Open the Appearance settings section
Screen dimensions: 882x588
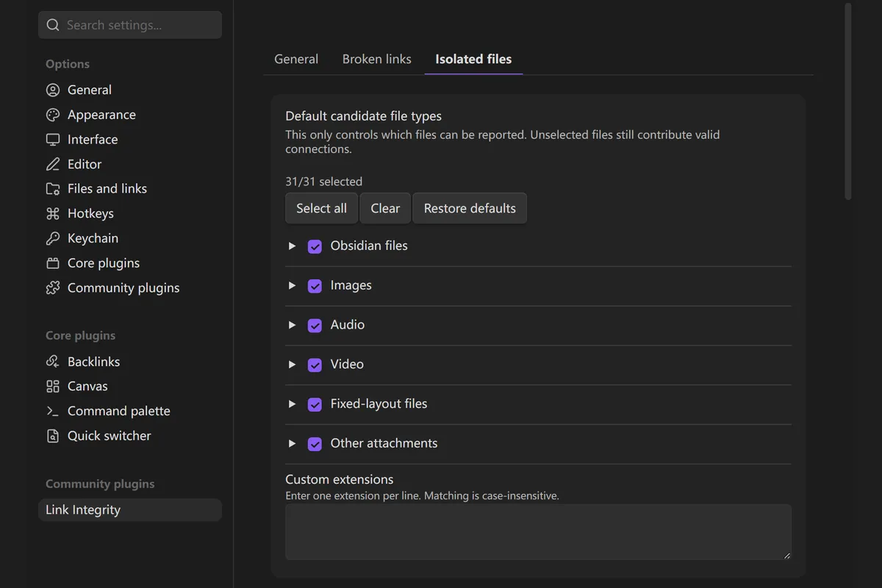[x=130, y=115]
